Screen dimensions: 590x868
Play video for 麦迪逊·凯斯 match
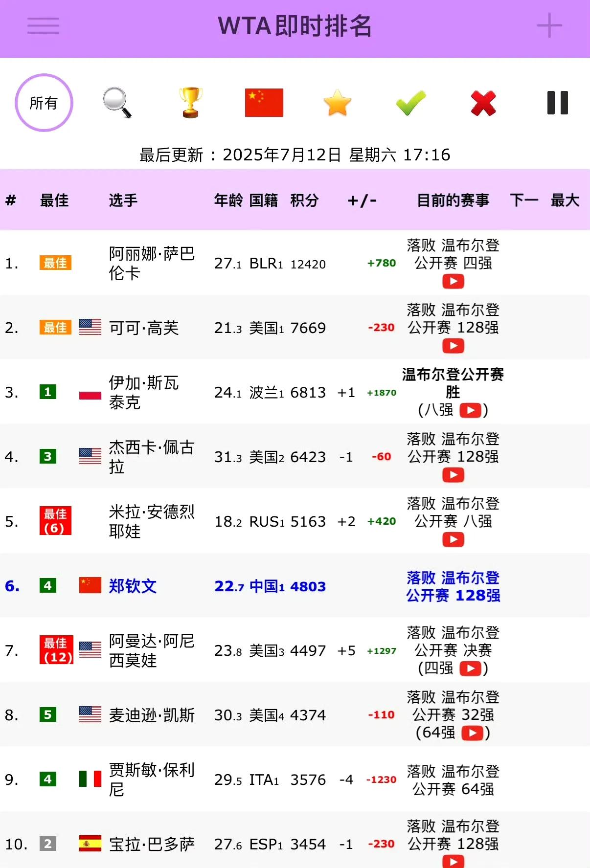[473, 733]
